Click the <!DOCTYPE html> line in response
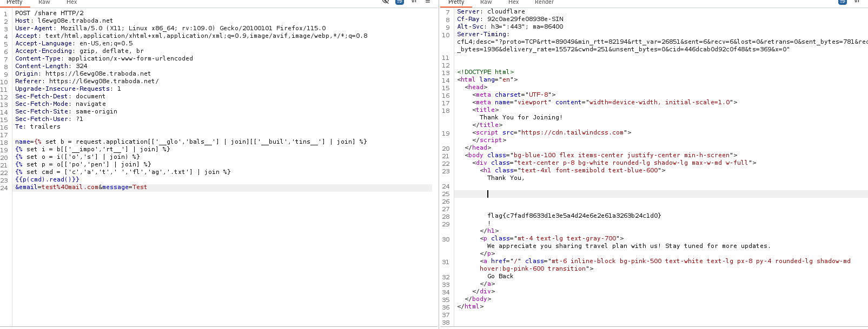868x329 pixels. [485, 72]
